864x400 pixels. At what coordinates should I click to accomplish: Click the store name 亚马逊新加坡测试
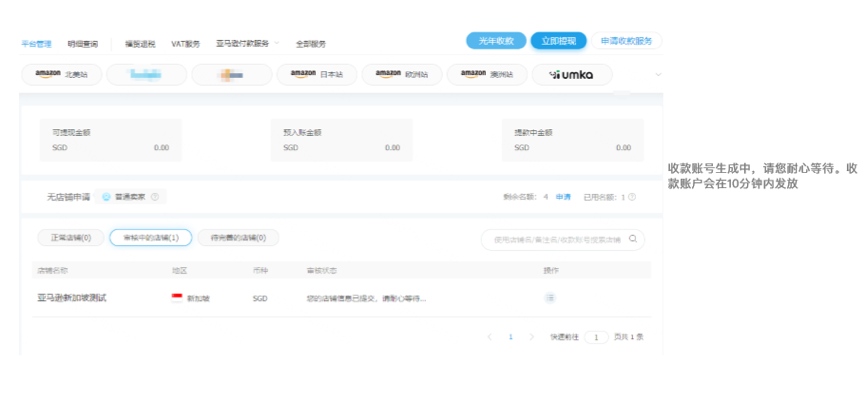pyautogui.click(x=72, y=298)
